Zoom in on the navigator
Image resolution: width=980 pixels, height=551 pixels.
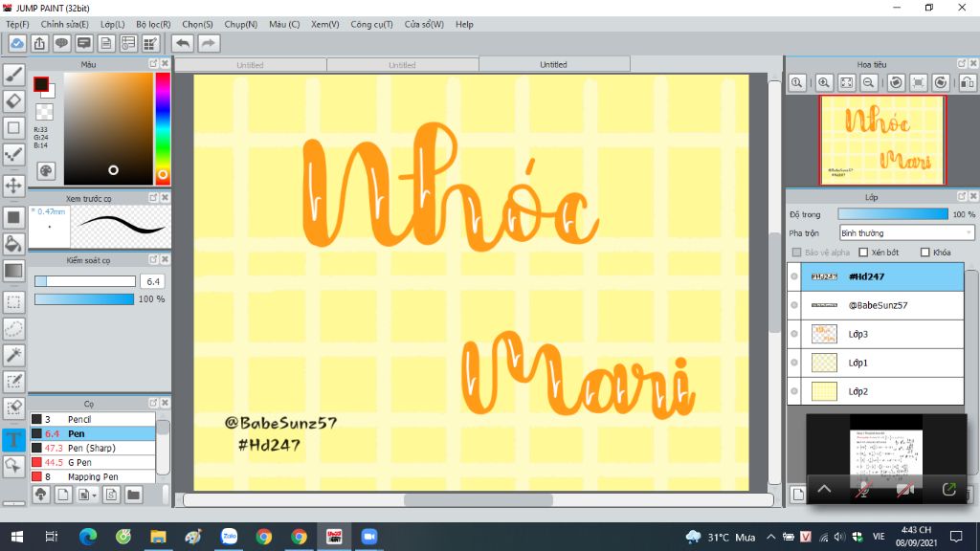tap(824, 82)
